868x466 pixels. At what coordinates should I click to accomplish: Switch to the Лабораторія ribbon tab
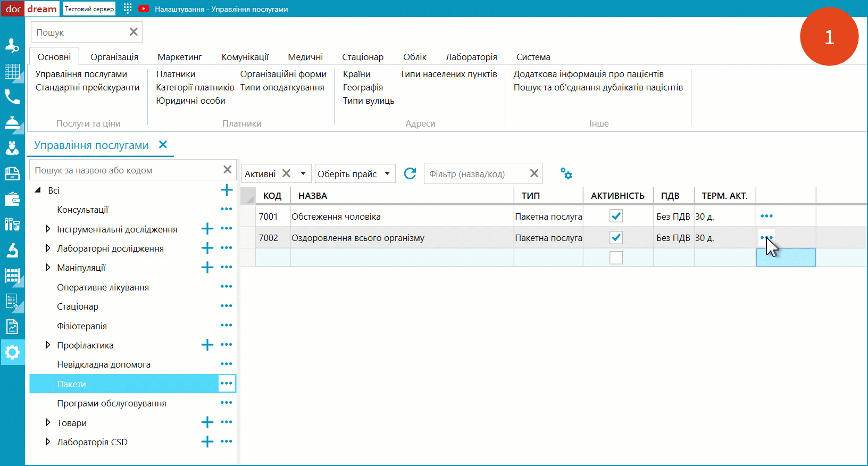click(x=471, y=57)
